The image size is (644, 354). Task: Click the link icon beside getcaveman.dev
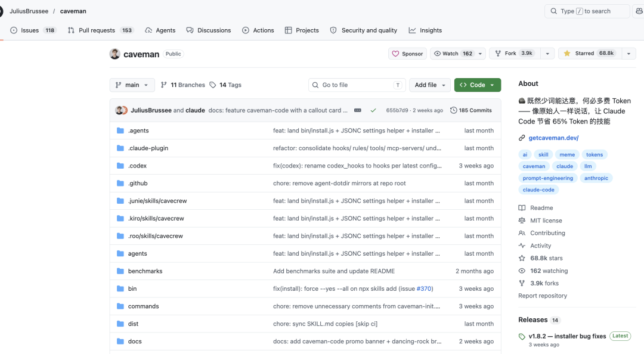(522, 138)
